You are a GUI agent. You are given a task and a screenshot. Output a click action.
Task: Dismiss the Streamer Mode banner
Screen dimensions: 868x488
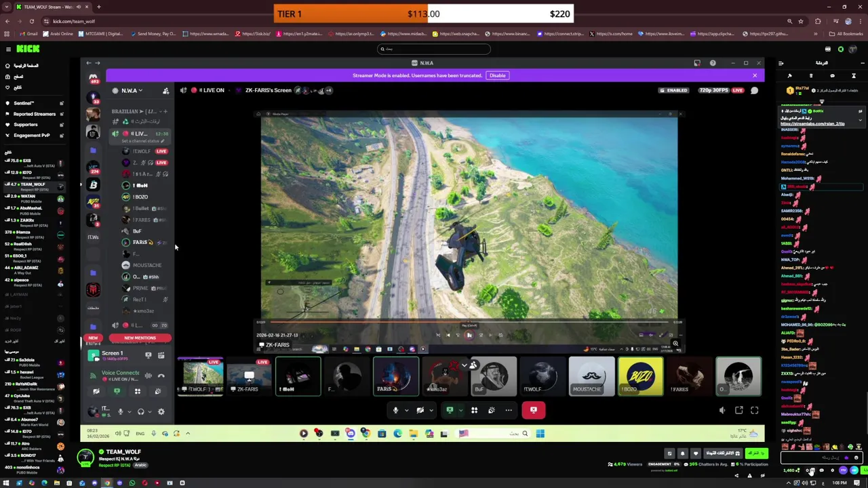[x=755, y=75]
